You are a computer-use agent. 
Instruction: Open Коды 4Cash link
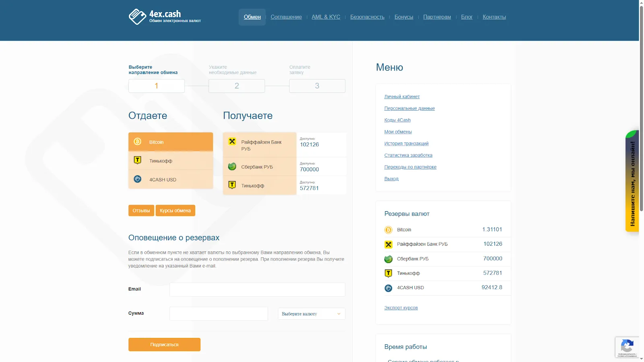[x=397, y=120]
